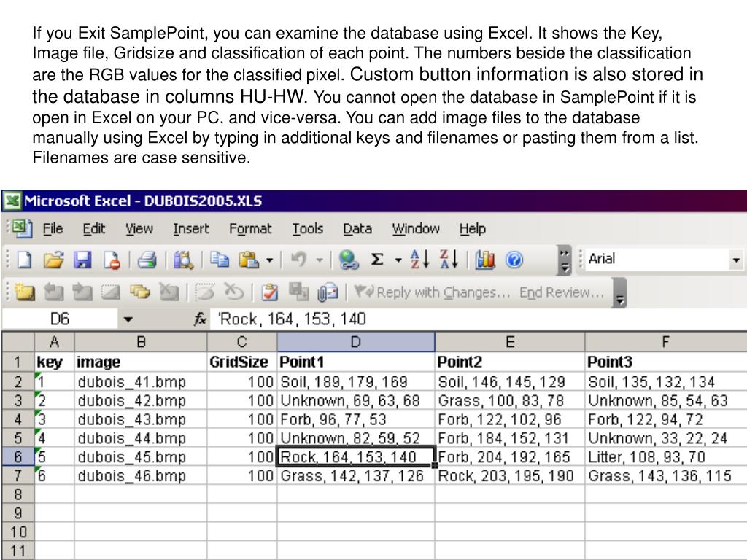This screenshot has height=560, width=747.
Task: Select cell dubois_41.bmp
Action: (x=141, y=381)
